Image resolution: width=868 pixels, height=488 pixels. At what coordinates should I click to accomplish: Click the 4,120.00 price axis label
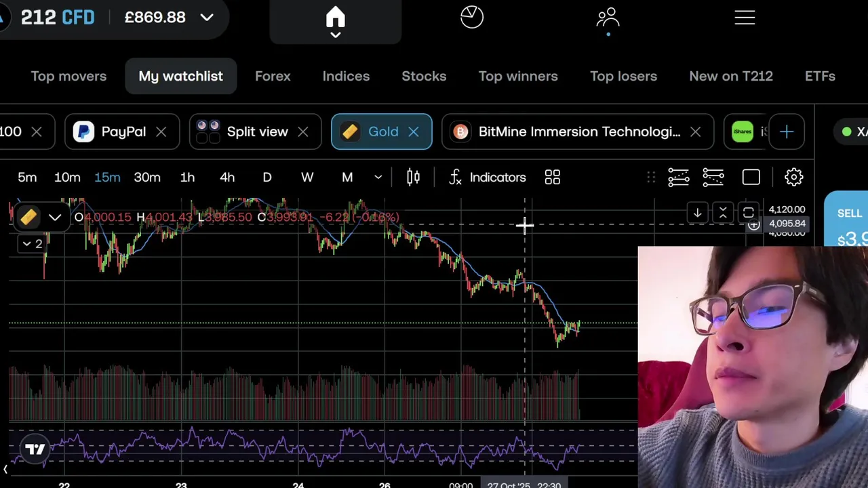[x=787, y=209]
